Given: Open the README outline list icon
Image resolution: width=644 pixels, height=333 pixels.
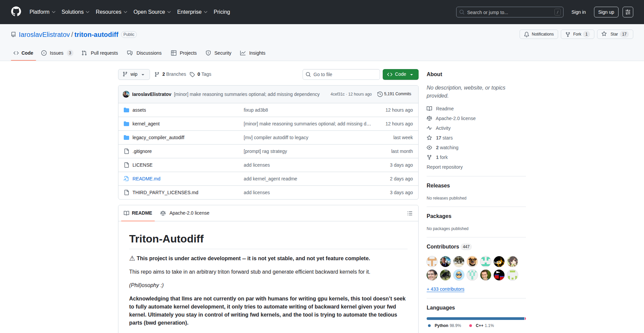Looking at the screenshot, I should (410, 213).
